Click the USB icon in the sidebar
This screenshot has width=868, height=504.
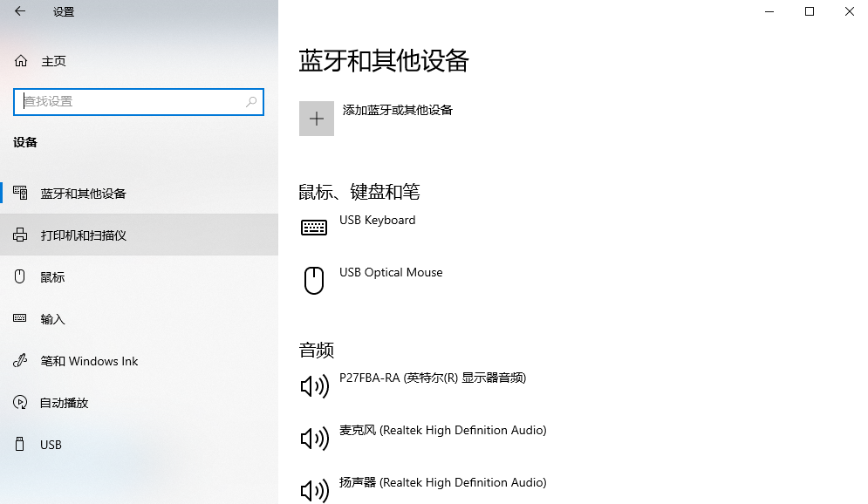(19, 444)
